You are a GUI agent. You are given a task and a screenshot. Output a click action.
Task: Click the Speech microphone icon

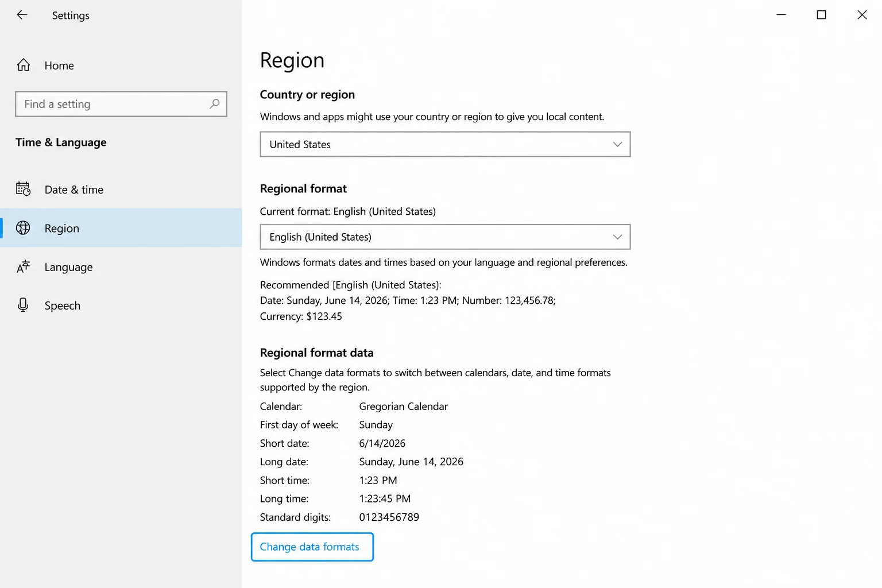(23, 305)
